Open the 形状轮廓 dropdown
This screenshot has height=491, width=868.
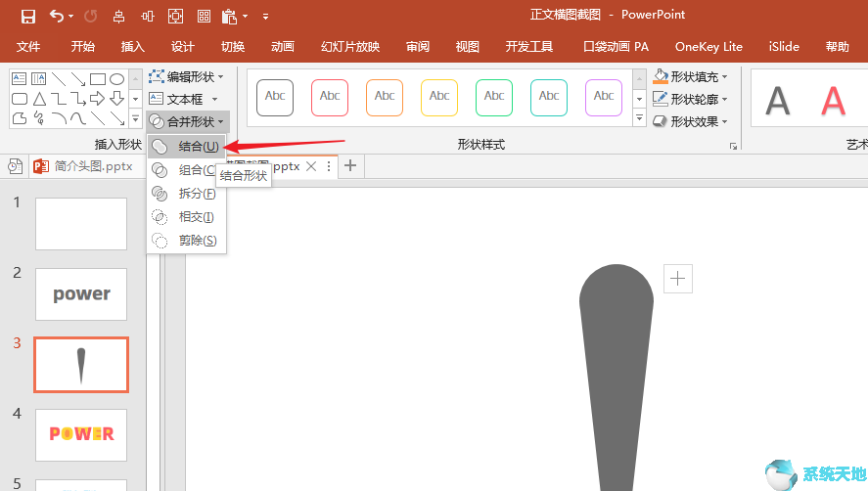pos(690,99)
